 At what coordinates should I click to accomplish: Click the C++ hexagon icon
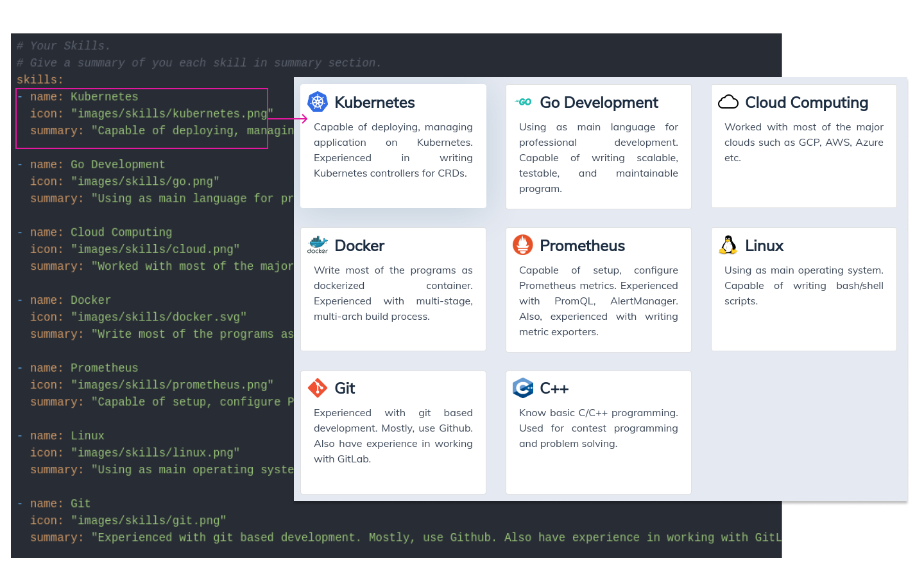pos(523,388)
